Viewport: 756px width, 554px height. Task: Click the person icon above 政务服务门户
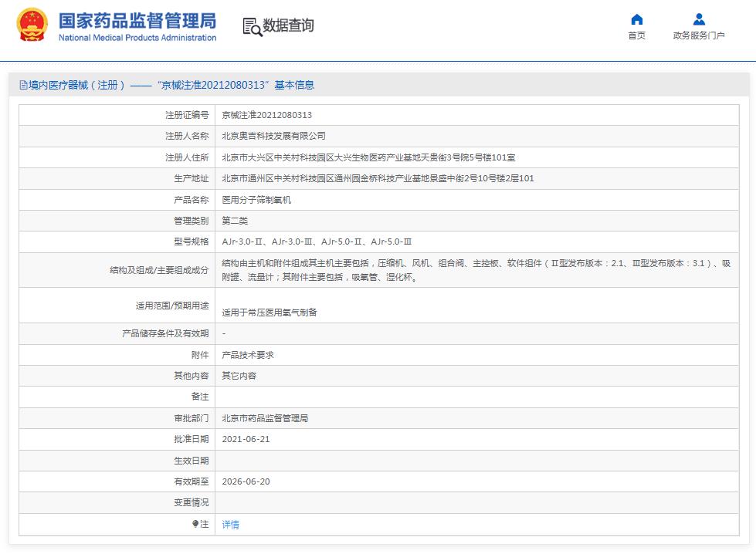[x=699, y=19]
